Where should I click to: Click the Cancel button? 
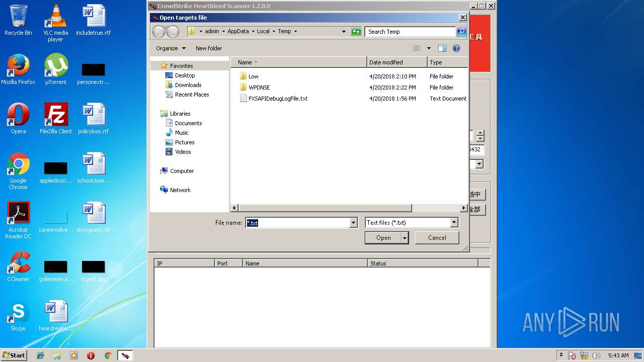pos(437,238)
